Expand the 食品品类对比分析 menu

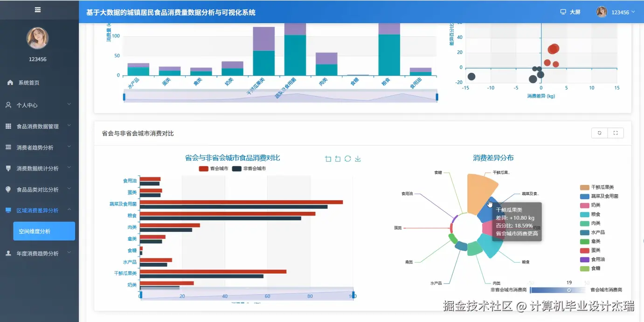pyautogui.click(x=39, y=189)
